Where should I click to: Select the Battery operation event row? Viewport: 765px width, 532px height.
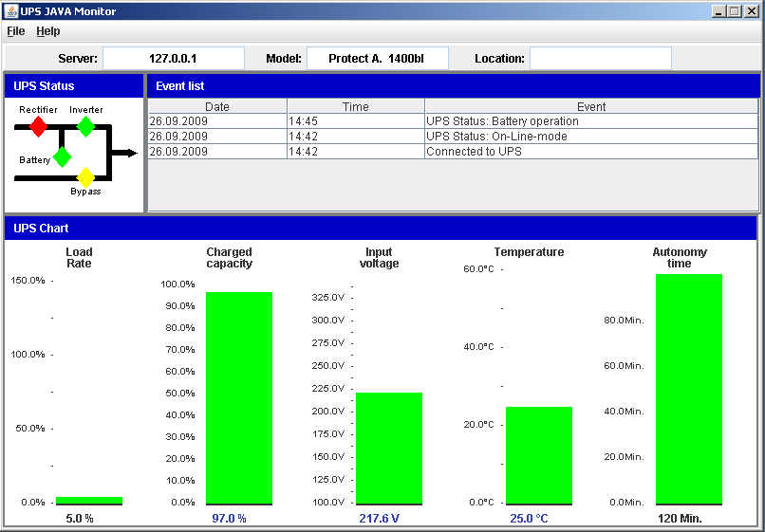[x=453, y=121]
